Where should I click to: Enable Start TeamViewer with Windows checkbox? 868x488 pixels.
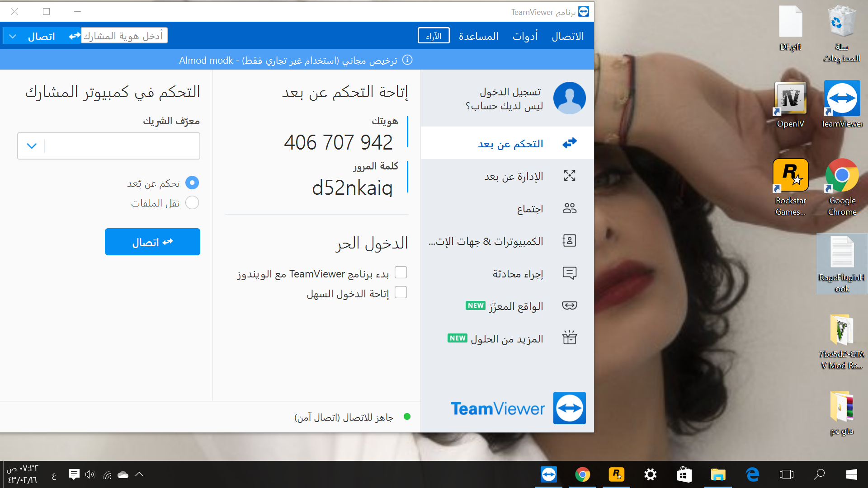(401, 272)
